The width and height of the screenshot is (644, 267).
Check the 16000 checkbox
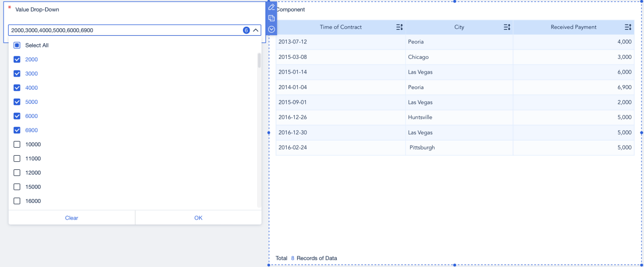pyautogui.click(x=17, y=201)
